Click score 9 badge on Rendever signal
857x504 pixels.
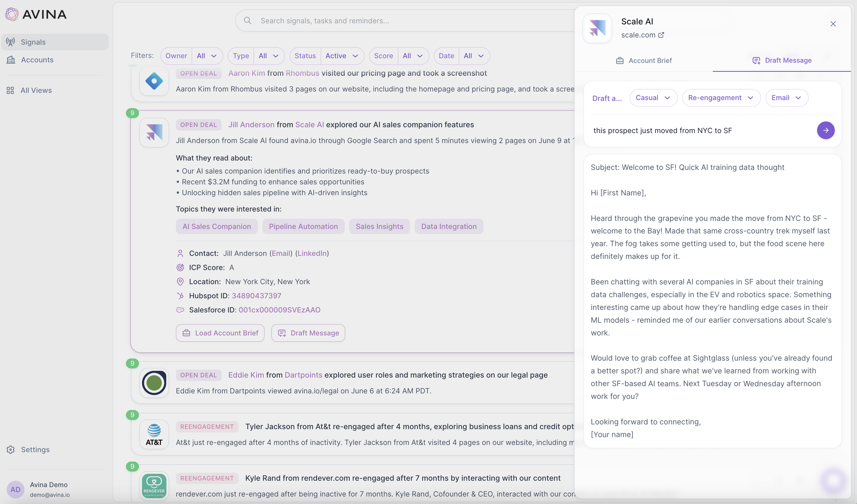(132, 467)
